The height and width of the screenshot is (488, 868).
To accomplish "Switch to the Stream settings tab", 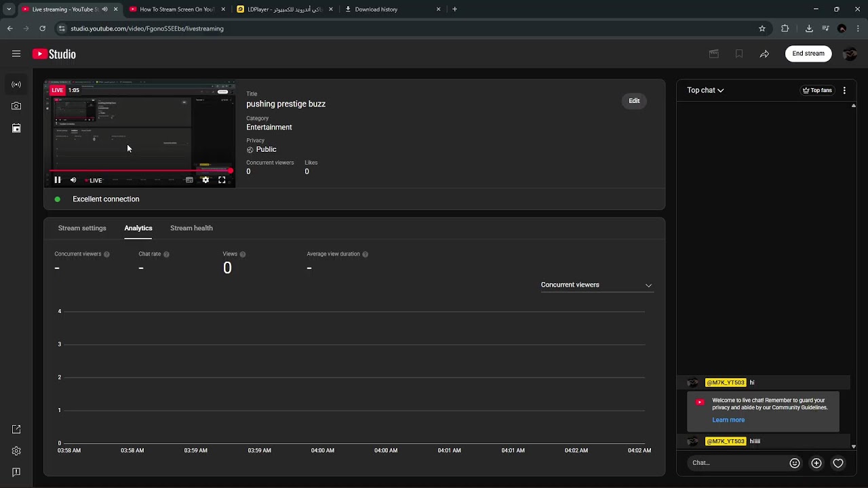I will [82, 228].
